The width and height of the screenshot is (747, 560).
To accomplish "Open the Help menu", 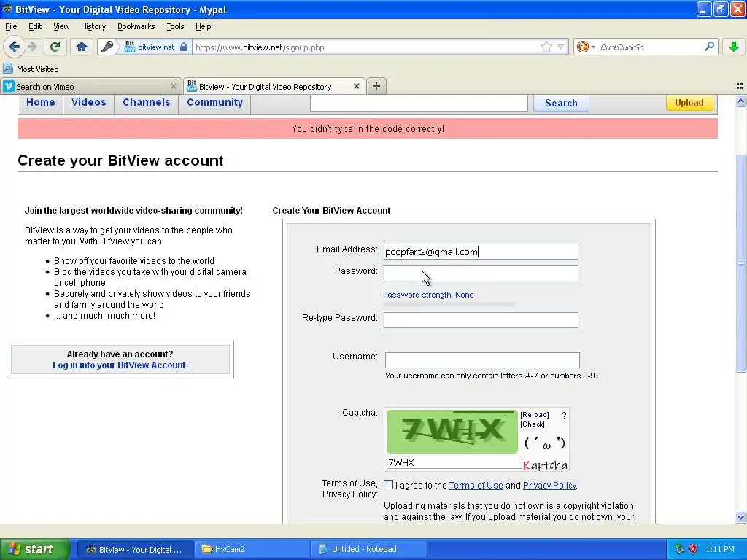I will pyautogui.click(x=203, y=26).
